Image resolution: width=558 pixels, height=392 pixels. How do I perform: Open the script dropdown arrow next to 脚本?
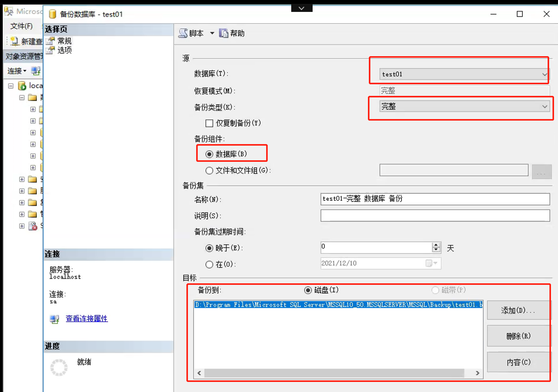(x=212, y=33)
